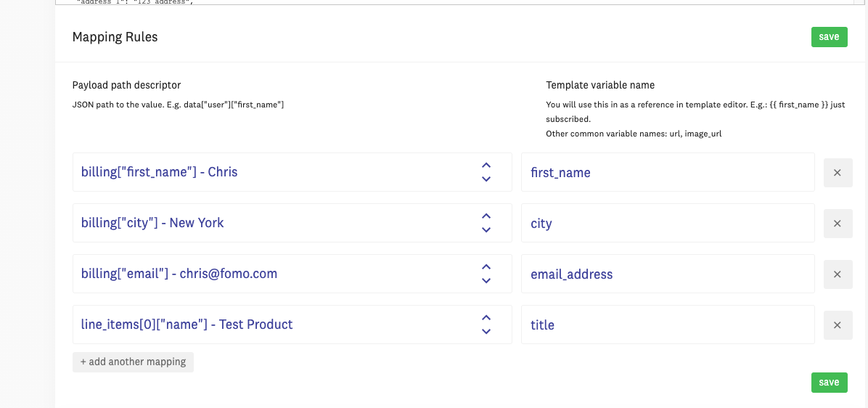Image resolution: width=868 pixels, height=408 pixels.
Task: Edit the first_name variable name field
Action: [668, 172]
